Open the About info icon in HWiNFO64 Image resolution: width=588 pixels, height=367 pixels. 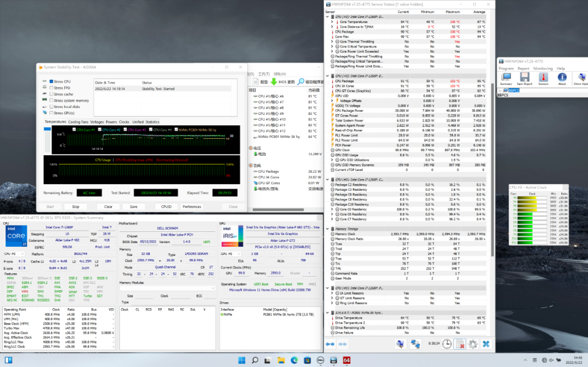[562, 78]
